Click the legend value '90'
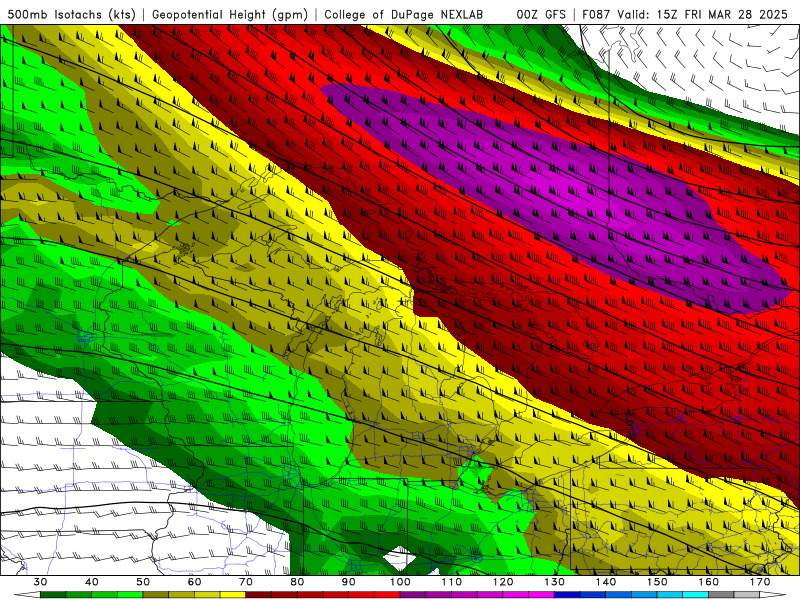The width and height of the screenshot is (800, 600). (x=349, y=582)
